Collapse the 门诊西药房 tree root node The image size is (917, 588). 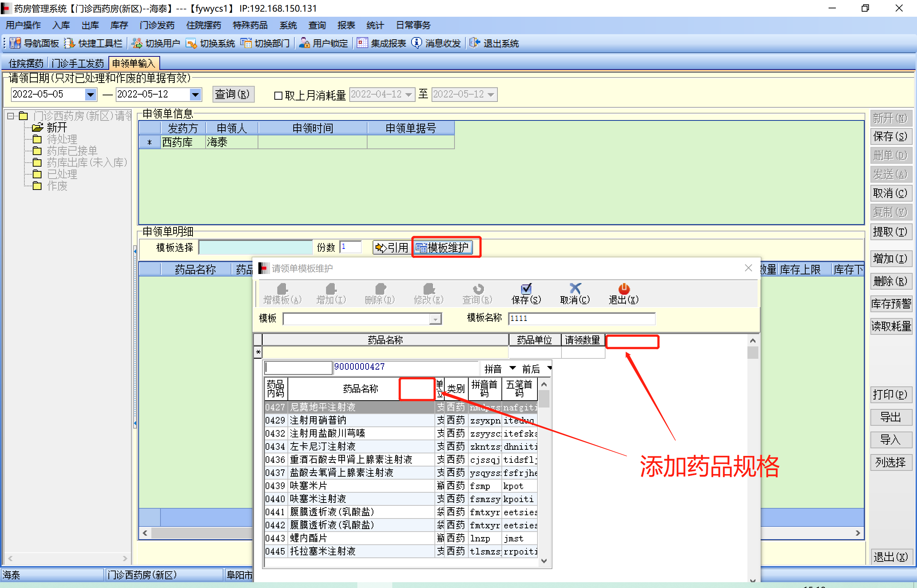pyautogui.click(x=10, y=116)
